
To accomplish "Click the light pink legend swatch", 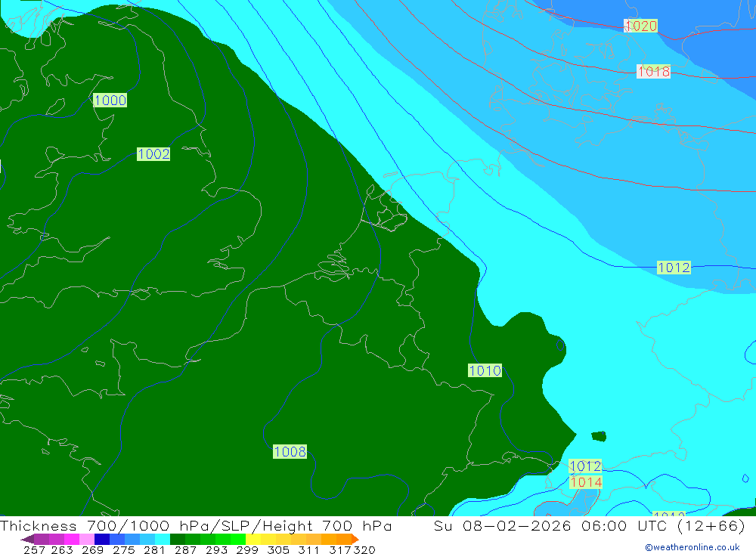I will click(x=87, y=539).
